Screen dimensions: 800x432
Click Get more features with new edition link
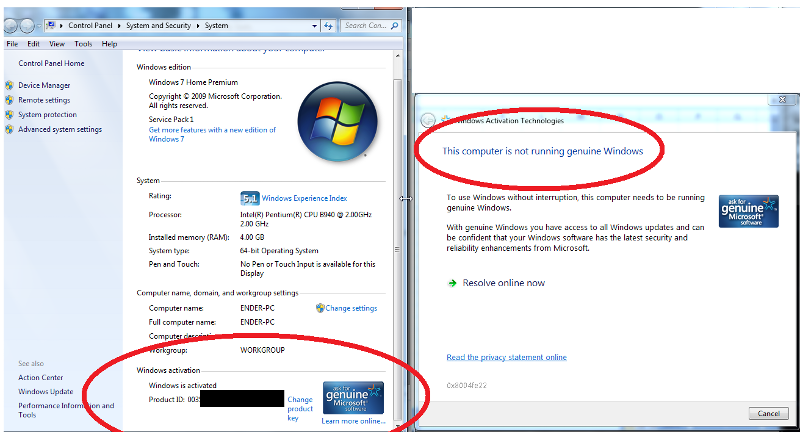[212, 135]
